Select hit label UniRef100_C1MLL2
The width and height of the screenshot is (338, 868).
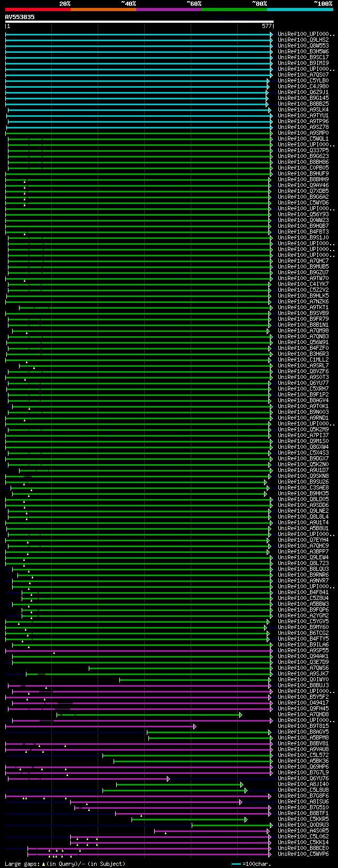303,359
